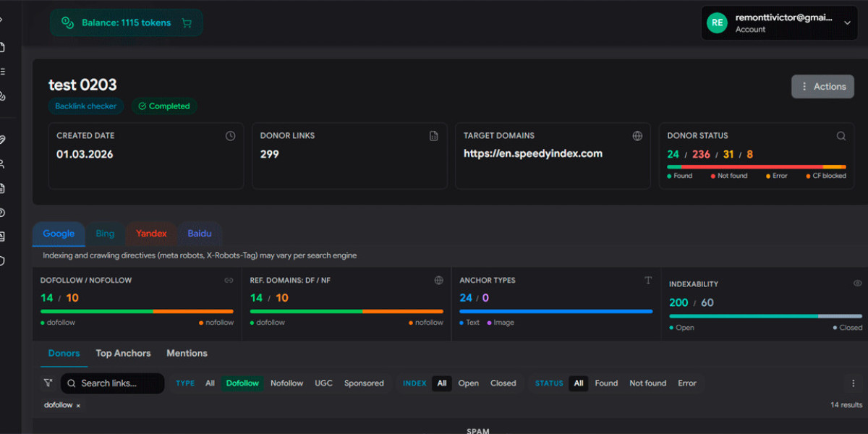Remove the dofollow filter chip
The image size is (868, 434).
click(x=78, y=406)
